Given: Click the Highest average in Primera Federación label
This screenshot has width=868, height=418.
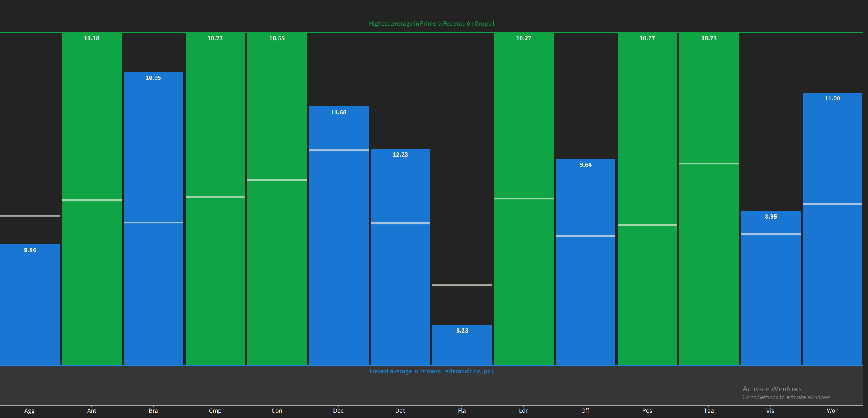Looking at the screenshot, I should tap(431, 23).
